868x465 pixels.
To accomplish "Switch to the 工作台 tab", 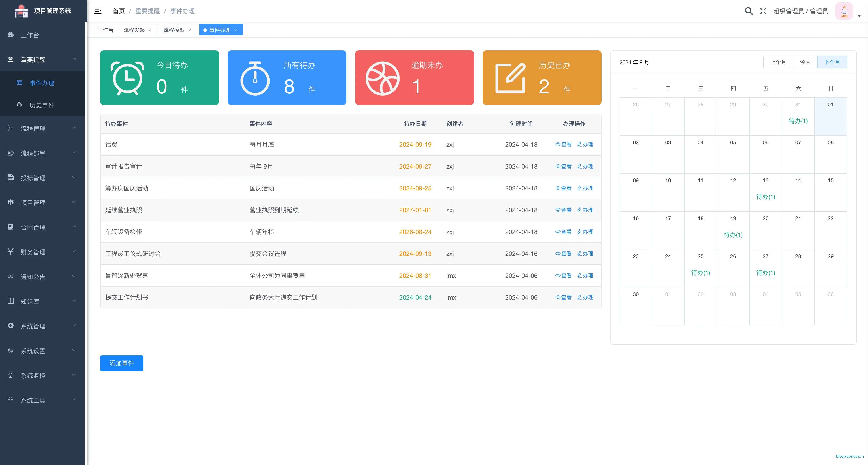I will 105,30.
